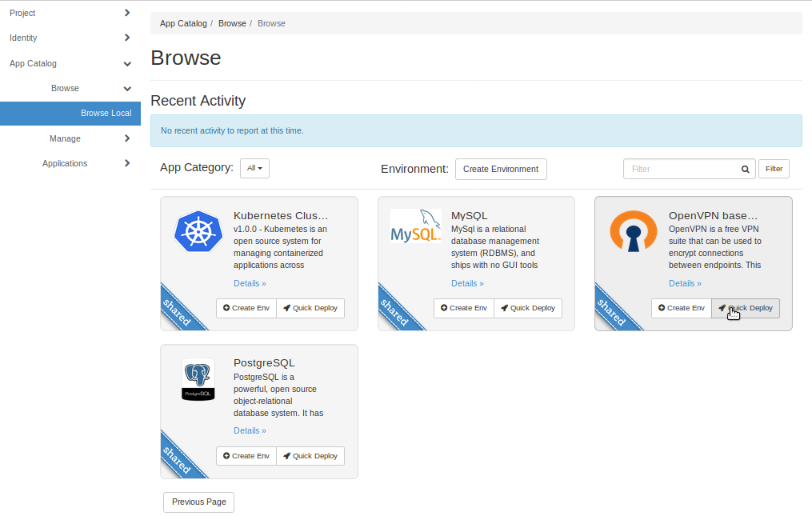Quick Deploy the Kubernetes Cluster app
The height and width of the screenshot is (516, 812).
(x=310, y=308)
